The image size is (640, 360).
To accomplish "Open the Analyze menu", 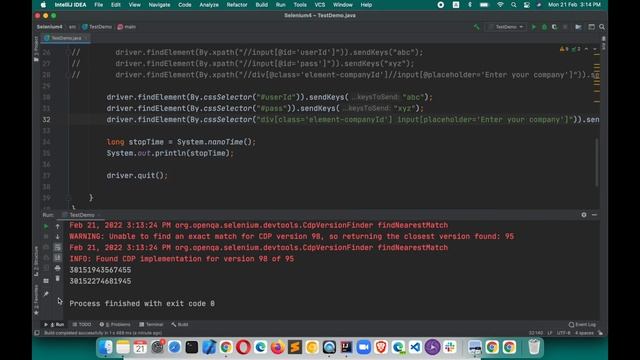I will (x=209, y=5).
